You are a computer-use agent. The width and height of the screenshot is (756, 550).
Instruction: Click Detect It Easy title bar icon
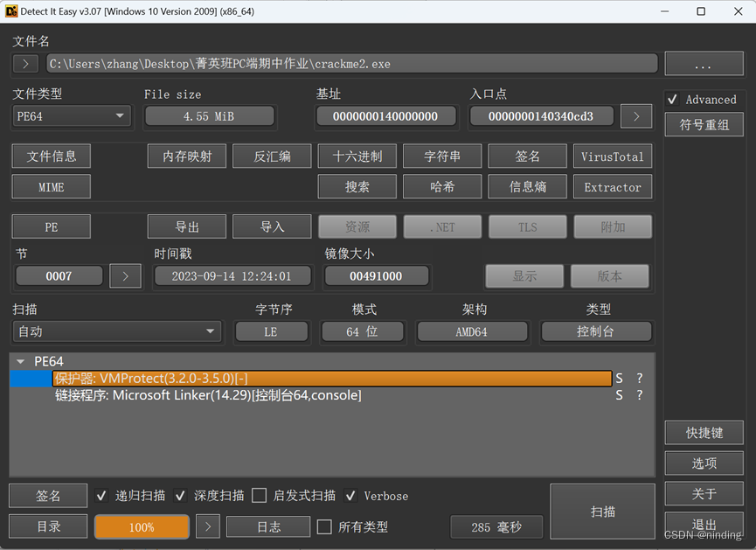[x=11, y=11]
